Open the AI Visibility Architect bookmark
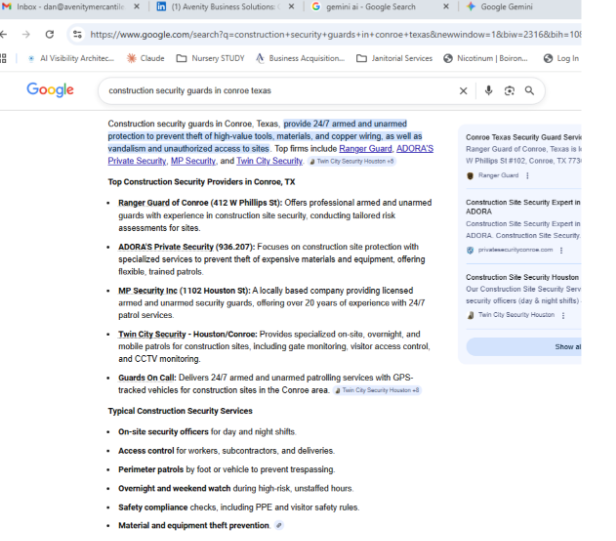616x541 pixels. pos(71,59)
